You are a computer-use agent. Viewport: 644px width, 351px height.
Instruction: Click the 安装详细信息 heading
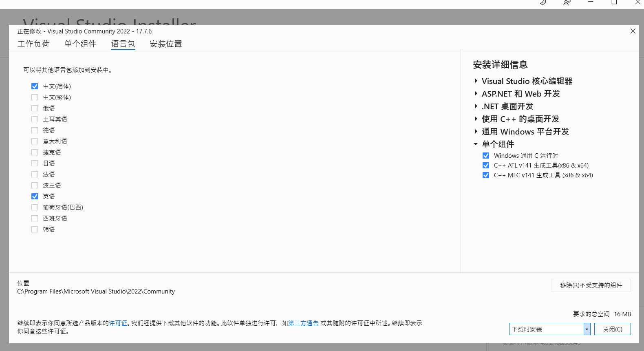500,65
